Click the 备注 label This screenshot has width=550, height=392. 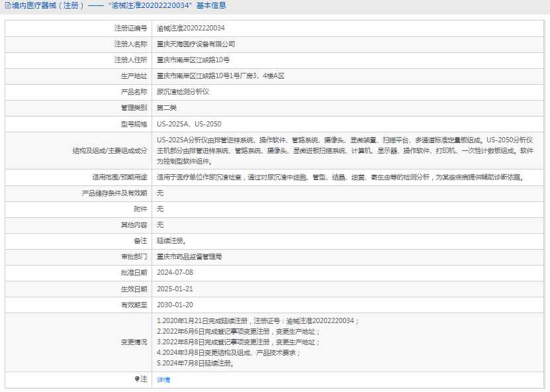[x=141, y=241]
